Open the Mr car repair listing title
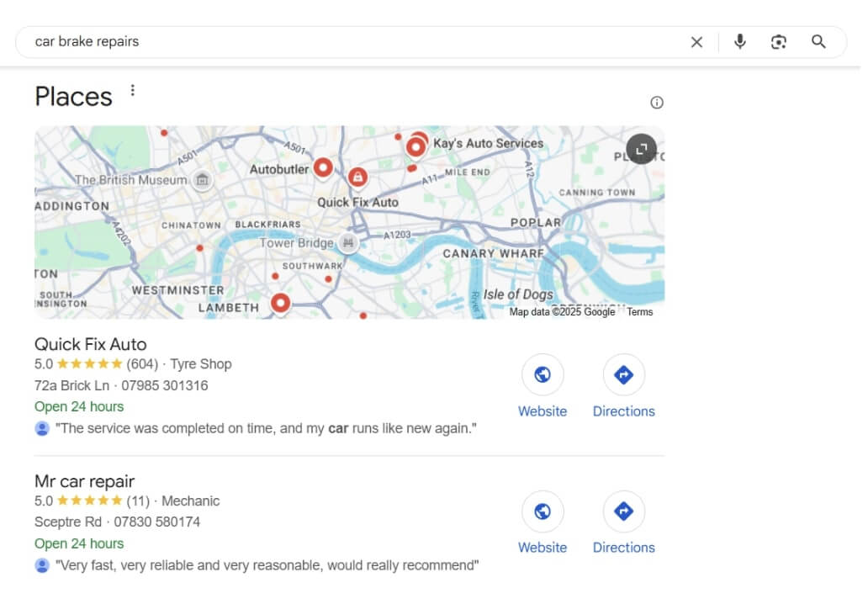This screenshot has height=604, width=868. (x=85, y=484)
